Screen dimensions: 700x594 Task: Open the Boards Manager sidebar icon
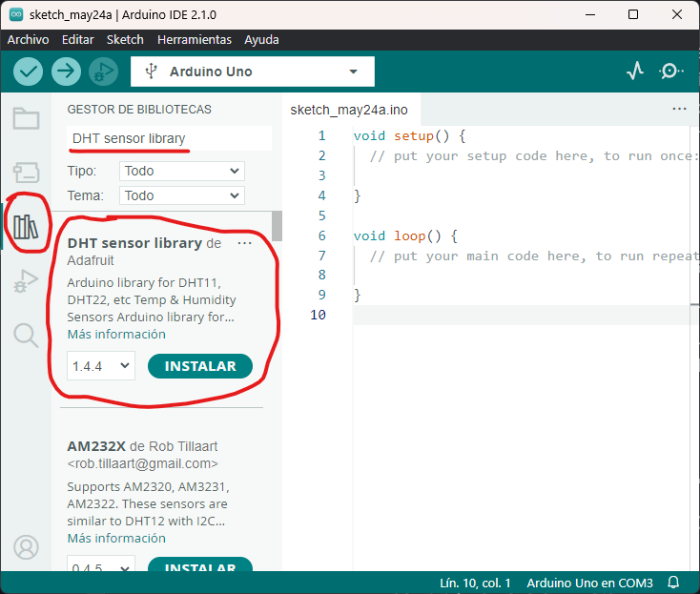26,173
